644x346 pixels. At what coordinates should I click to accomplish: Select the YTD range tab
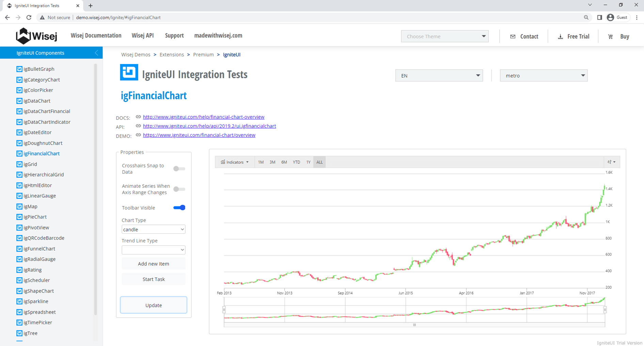pyautogui.click(x=296, y=162)
